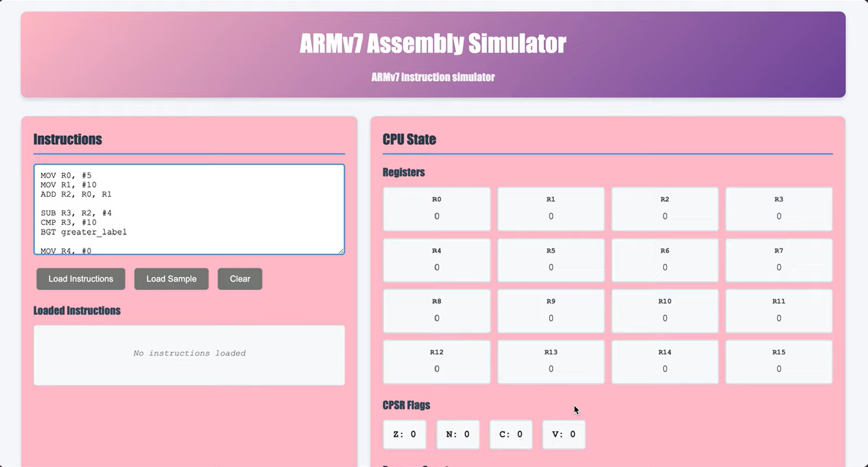
Task: Select the R10 register cell
Action: coord(664,311)
